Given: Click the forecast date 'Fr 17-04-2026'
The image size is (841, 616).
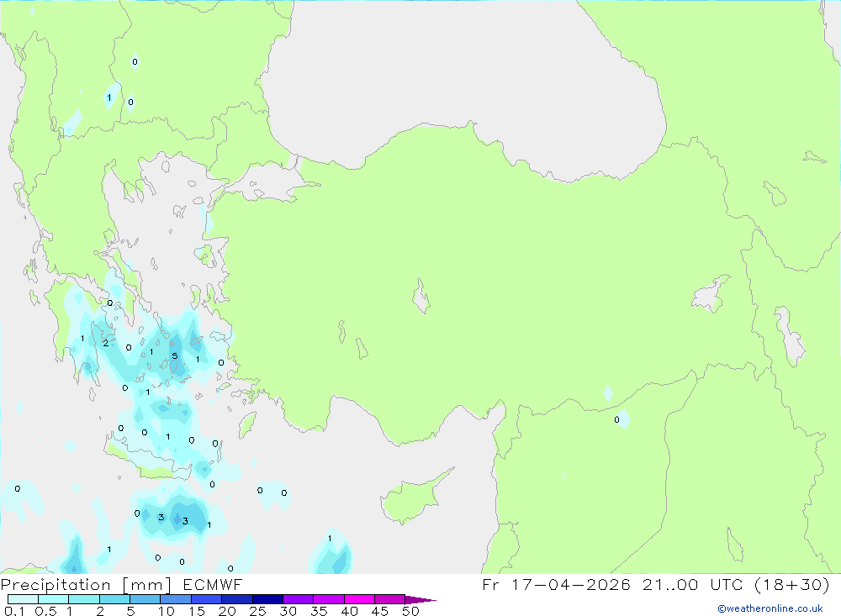Looking at the screenshot, I should pyautogui.click(x=556, y=584).
